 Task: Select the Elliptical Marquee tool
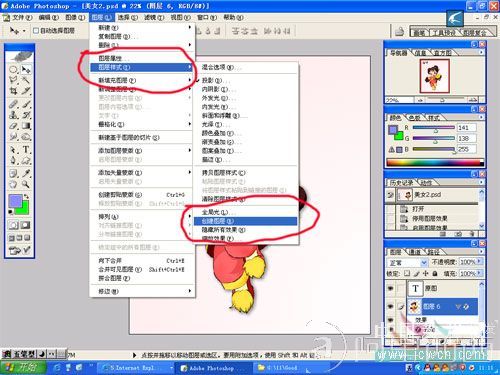pos(13,69)
